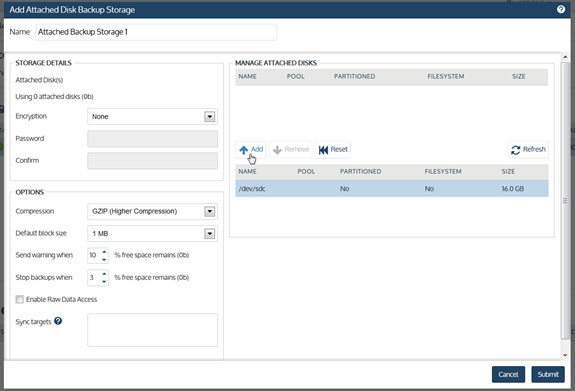Click attached disks POOL column header
This screenshot has height=391, width=575.
(296, 77)
